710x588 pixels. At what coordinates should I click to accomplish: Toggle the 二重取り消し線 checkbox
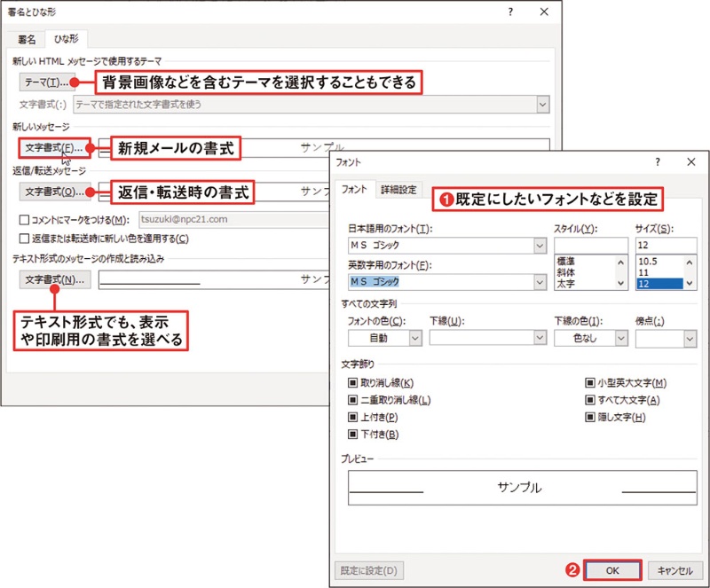pos(353,400)
